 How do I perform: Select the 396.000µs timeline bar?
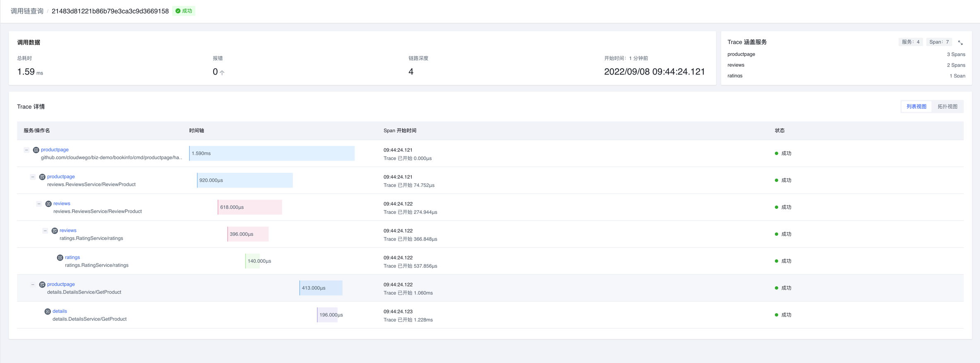tap(248, 234)
